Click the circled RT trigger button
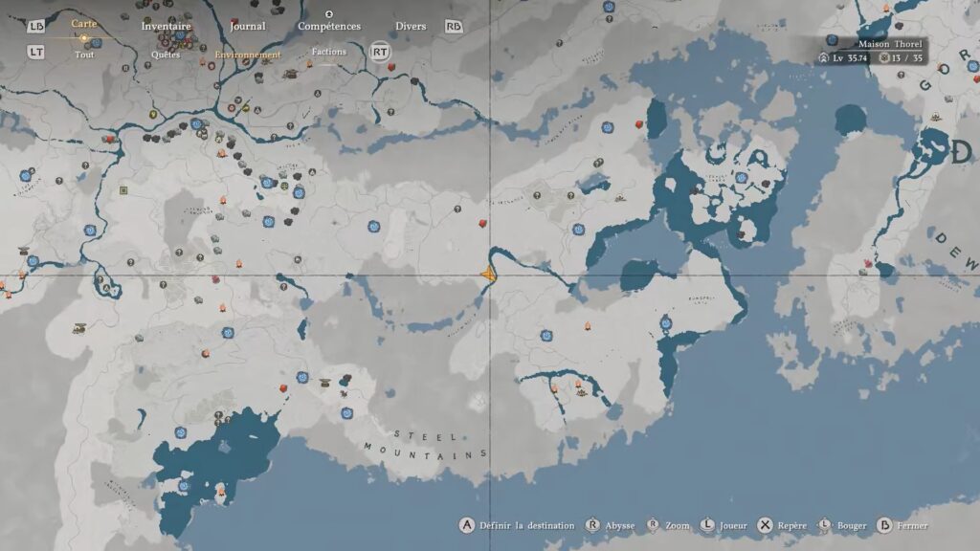This screenshot has width=980, height=551. (379, 52)
